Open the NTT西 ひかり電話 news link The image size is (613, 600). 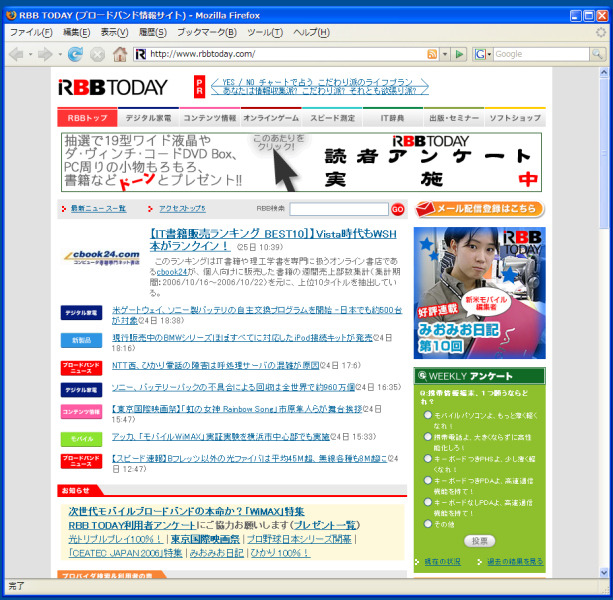tap(215, 365)
